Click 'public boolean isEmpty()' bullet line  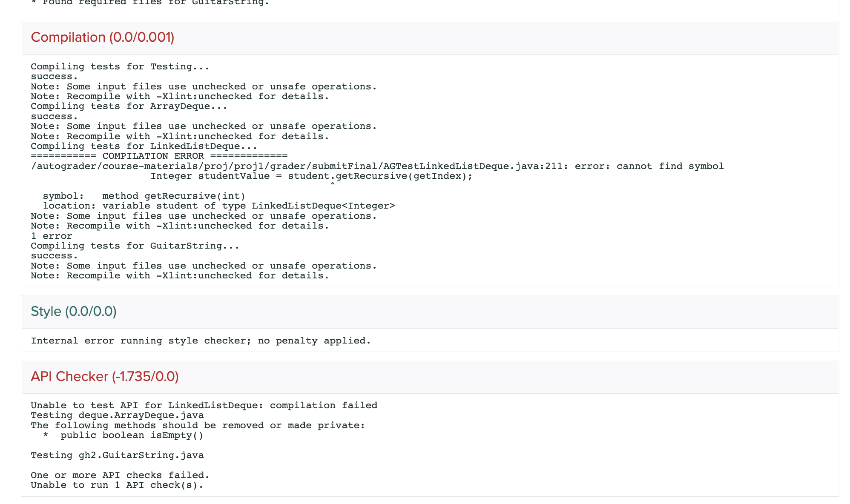coord(132,435)
